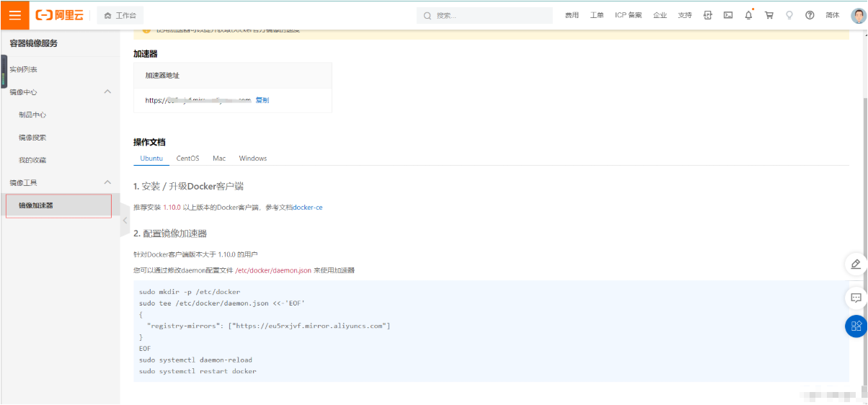This screenshot has width=868, height=405.
Task: Click the floating edit pencil button
Action: point(856,264)
